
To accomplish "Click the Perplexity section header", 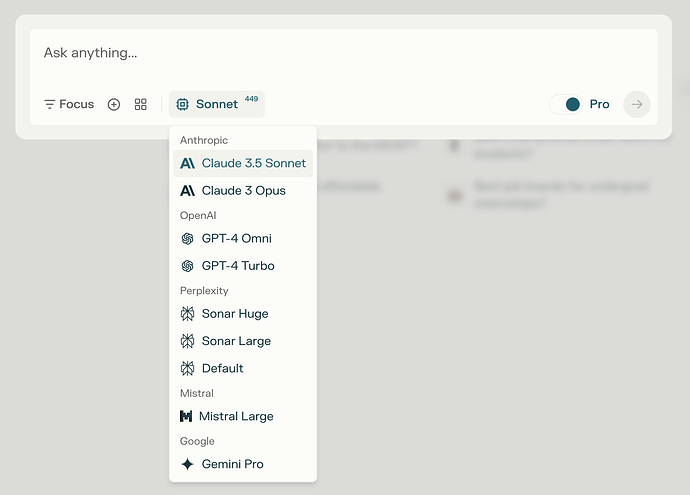I will [x=204, y=291].
